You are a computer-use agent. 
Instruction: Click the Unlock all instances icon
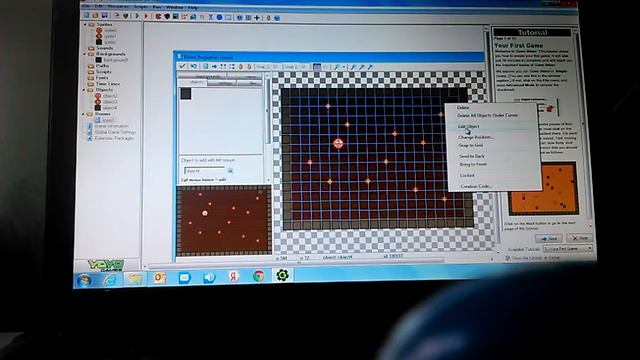[x=249, y=67]
